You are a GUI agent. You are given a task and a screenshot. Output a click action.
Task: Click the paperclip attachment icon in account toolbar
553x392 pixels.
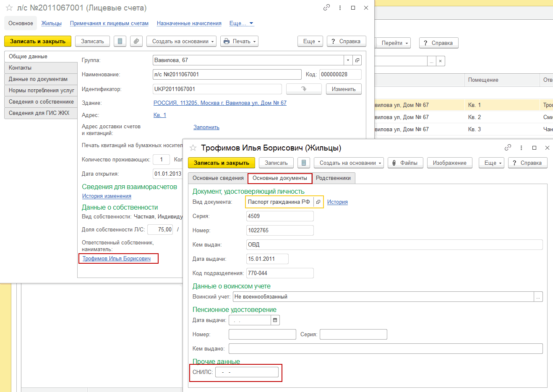[136, 41]
